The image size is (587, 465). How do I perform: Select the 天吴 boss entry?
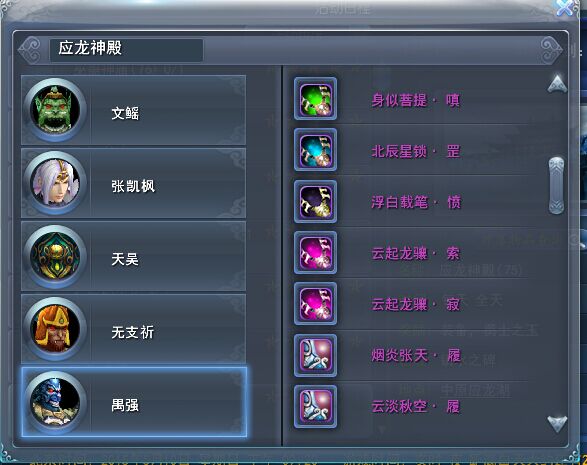point(134,256)
